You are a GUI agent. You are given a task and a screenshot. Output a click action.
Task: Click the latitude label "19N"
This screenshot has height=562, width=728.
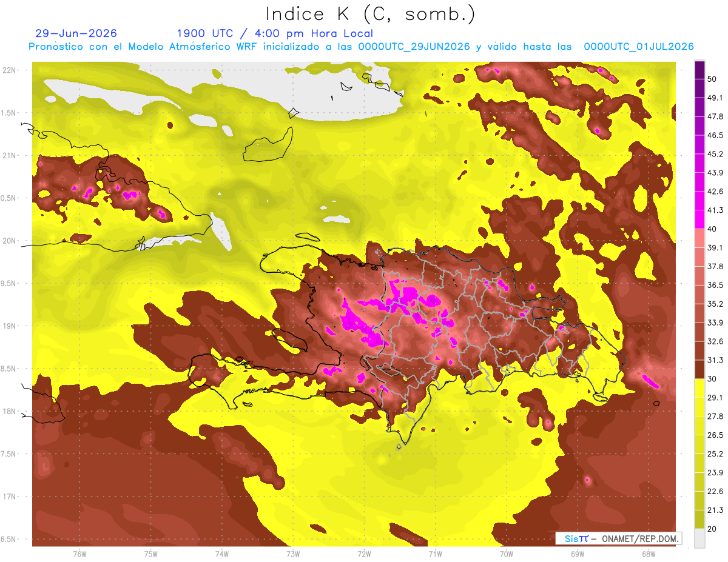(10, 326)
